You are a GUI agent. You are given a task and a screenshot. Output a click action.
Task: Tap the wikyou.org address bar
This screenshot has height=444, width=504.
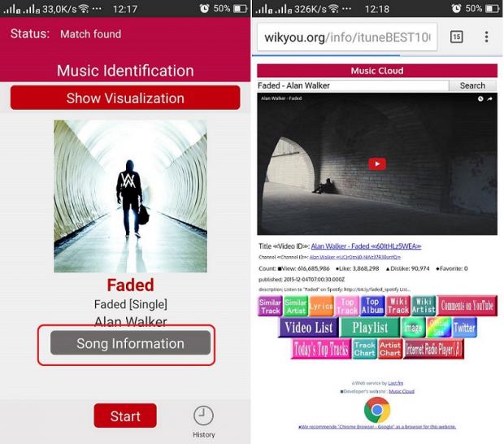coord(347,37)
